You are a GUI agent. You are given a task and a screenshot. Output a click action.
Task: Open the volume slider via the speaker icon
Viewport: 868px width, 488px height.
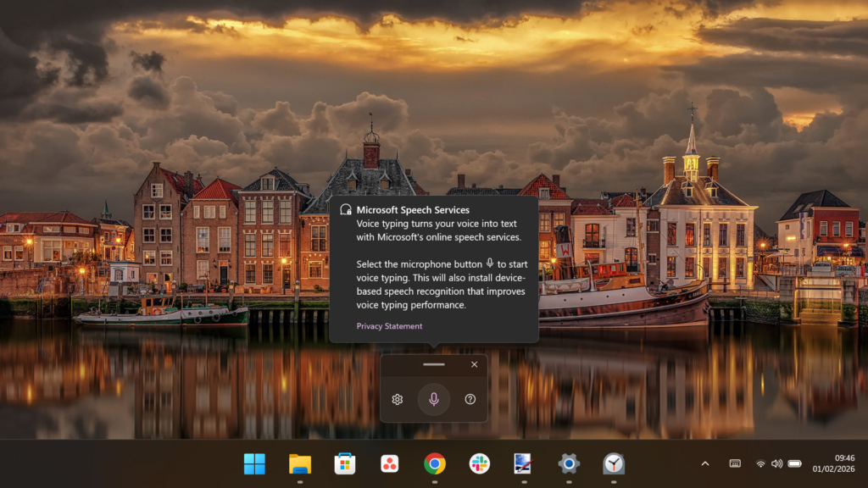click(x=776, y=464)
